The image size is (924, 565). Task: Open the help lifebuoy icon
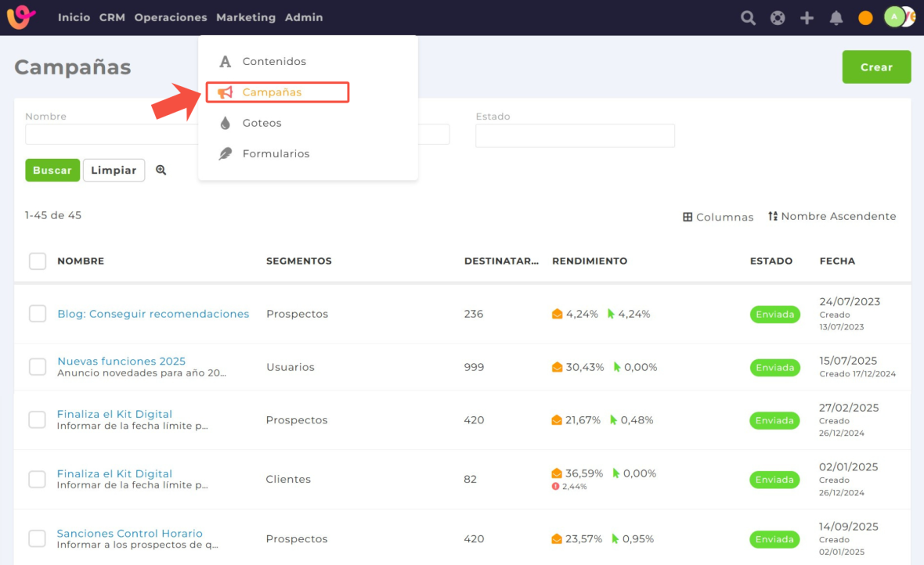pyautogui.click(x=778, y=17)
